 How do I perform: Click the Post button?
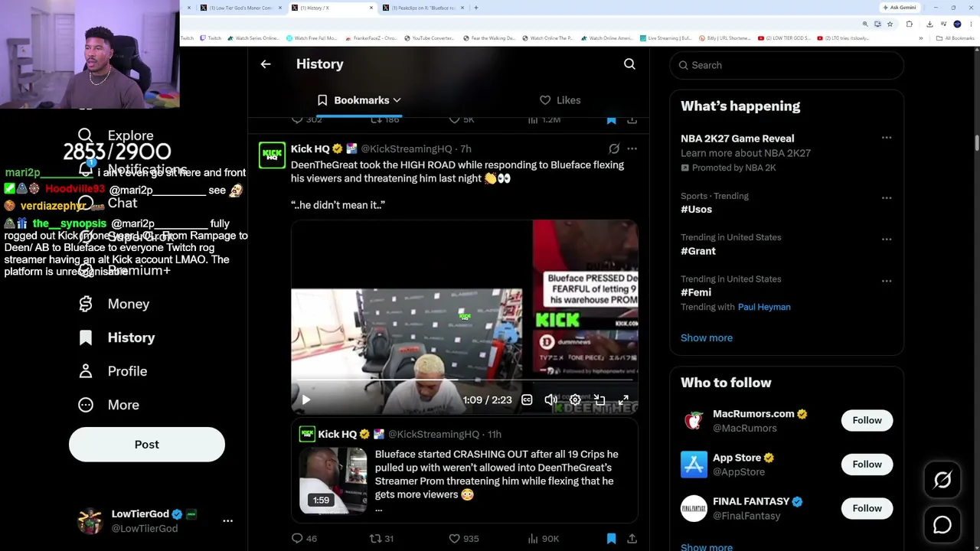click(x=147, y=445)
